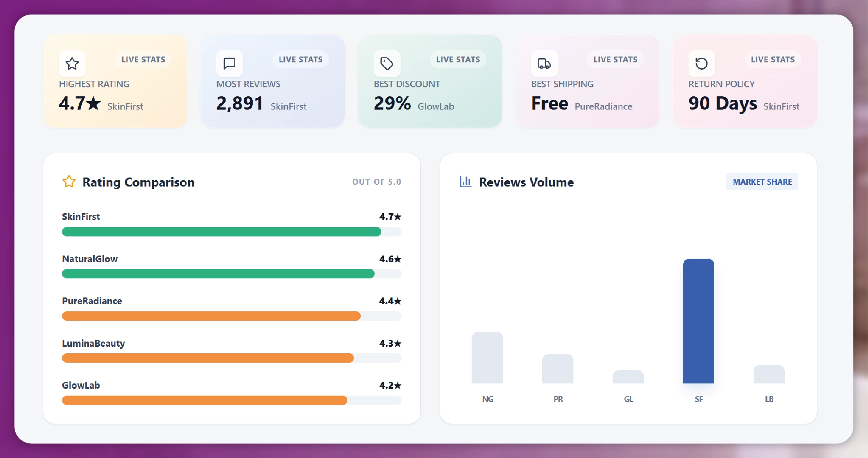
Task: Click the GlowLab orange rating bar
Action: [204, 400]
